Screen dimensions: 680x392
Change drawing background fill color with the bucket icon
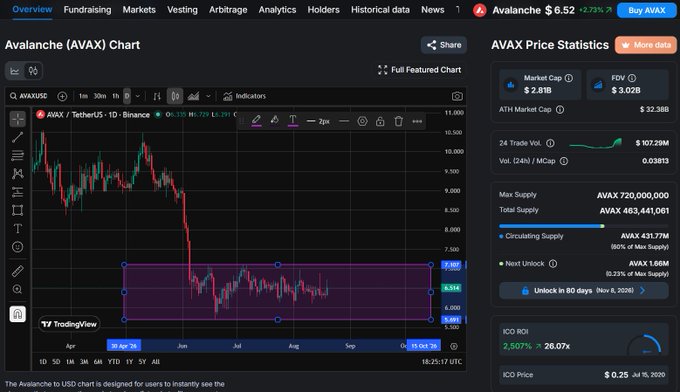click(275, 121)
